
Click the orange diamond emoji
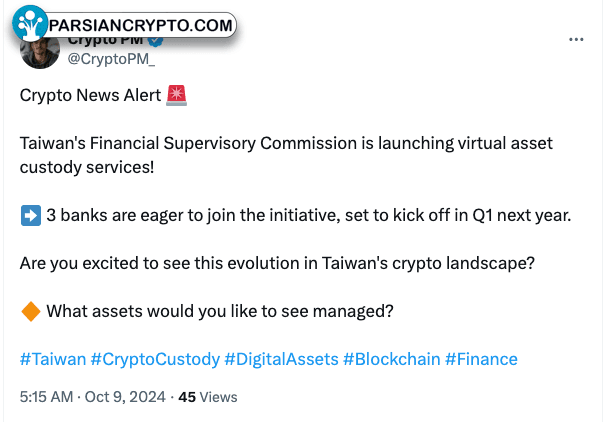click(x=31, y=311)
